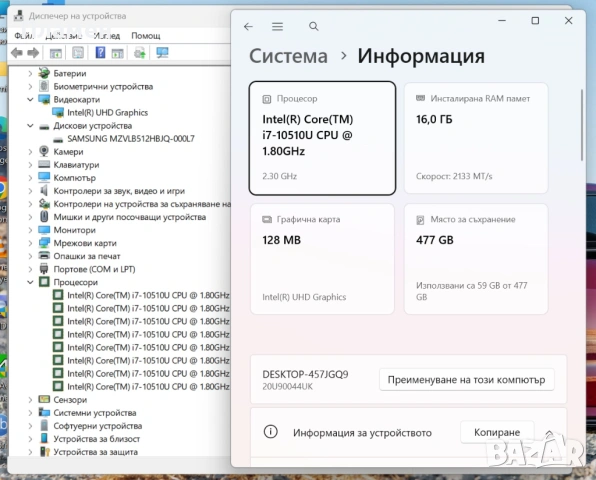Image resolution: width=596 pixels, height=480 pixels.
Task: Open the Помощ menu in Device Manager
Action: pyautogui.click(x=146, y=36)
